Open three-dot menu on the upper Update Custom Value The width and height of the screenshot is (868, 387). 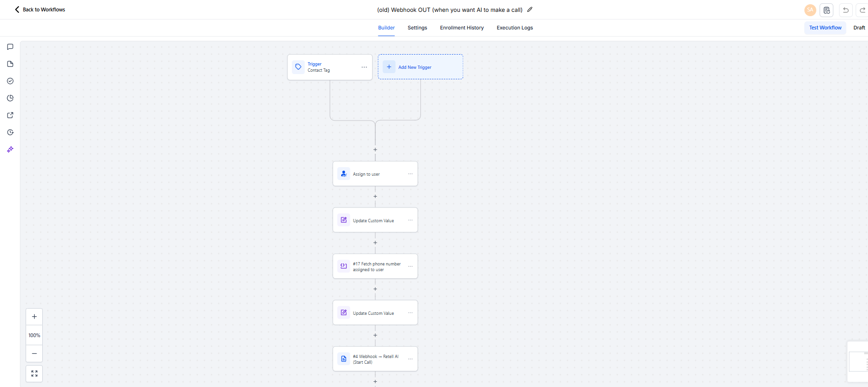point(411,220)
